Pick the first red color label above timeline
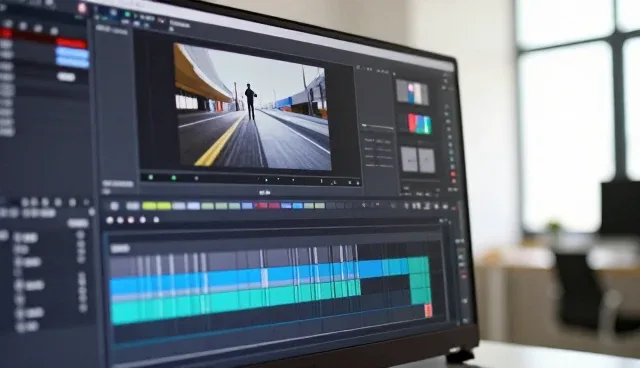Screen dimensions: 640x368 click(261, 205)
